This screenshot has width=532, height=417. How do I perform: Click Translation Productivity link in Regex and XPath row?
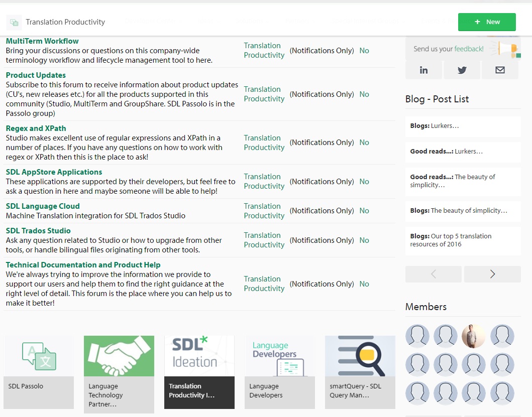[264, 143]
